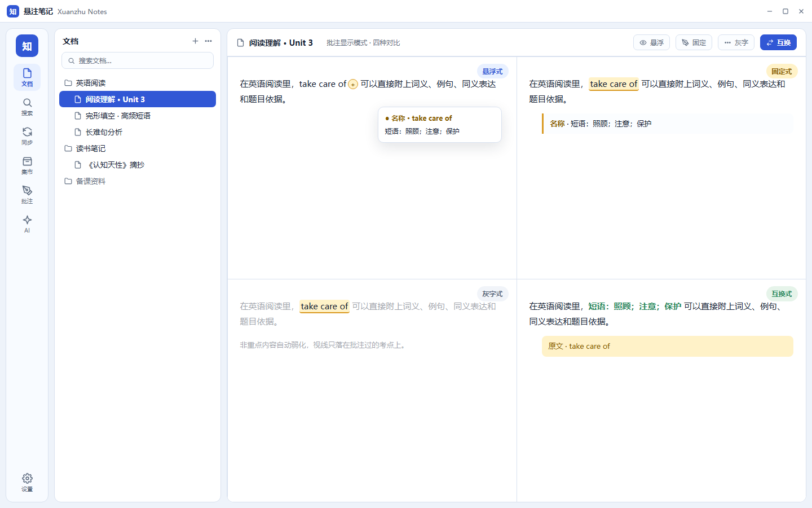Maximize the Xuanzhu Notes window

click(785, 11)
